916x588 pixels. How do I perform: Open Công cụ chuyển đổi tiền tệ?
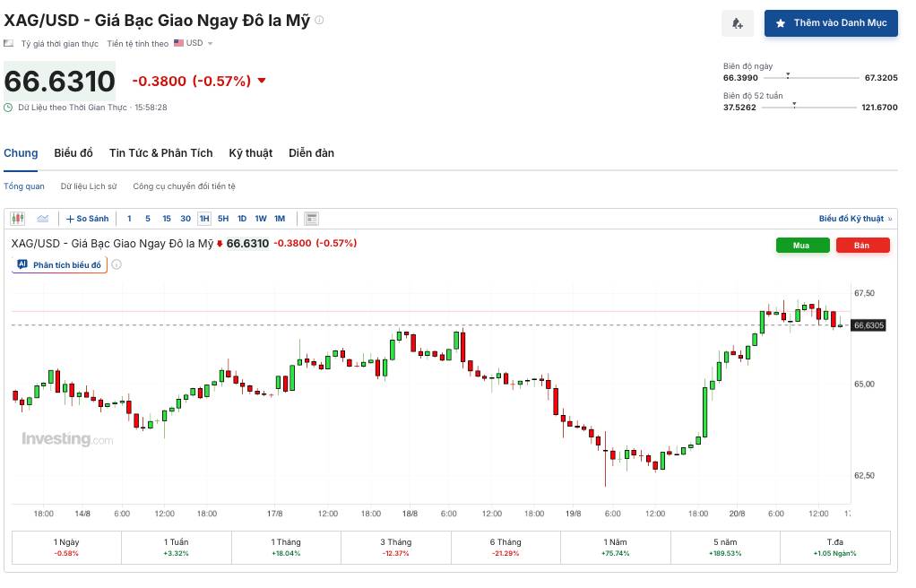(x=184, y=186)
